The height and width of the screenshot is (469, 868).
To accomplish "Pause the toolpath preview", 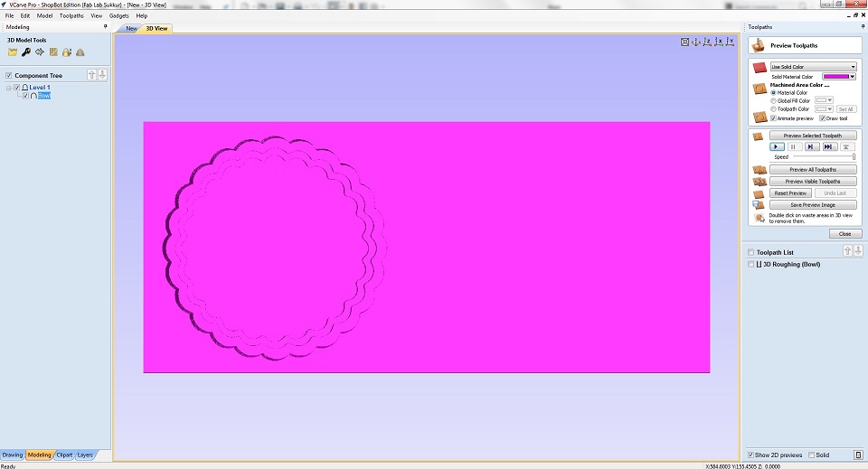I will [x=793, y=146].
